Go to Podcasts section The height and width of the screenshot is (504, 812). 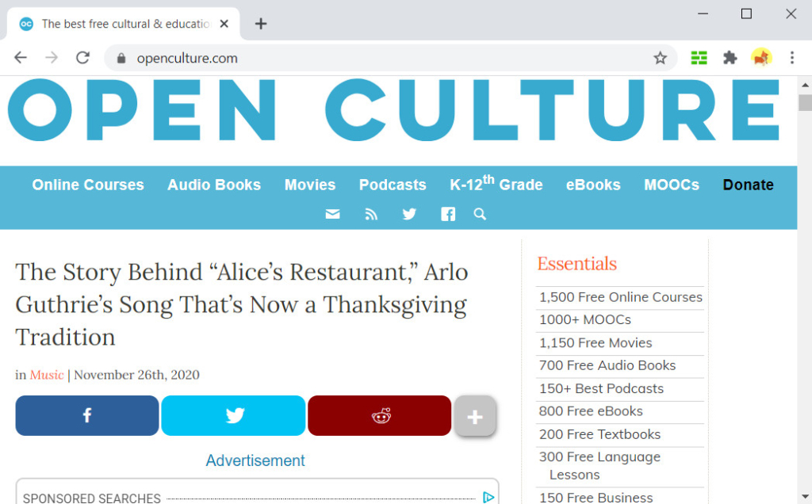(x=393, y=185)
